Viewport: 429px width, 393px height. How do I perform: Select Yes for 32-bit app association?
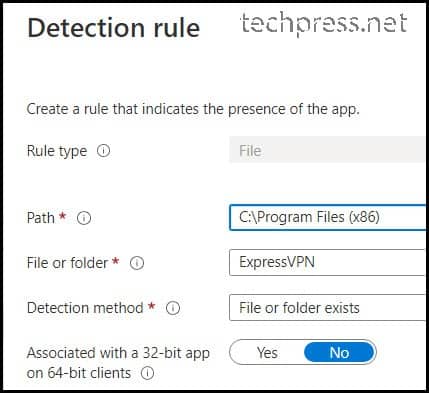click(267, 352)
